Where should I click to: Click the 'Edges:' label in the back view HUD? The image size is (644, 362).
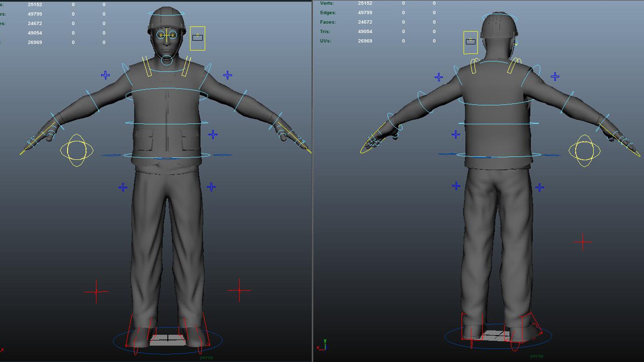(328, 13)
